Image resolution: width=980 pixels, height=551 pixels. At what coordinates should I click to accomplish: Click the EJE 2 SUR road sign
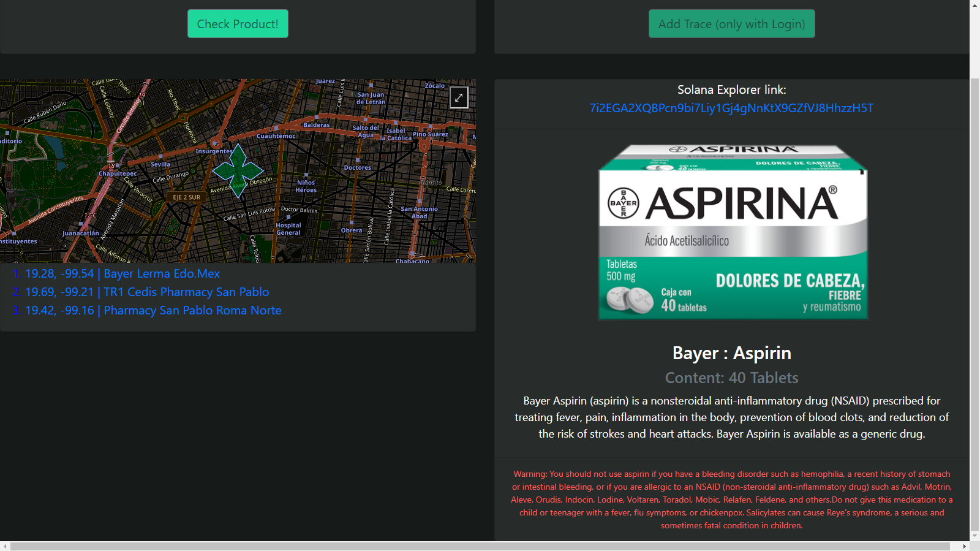pyautogui.click(x=187, y=197)
